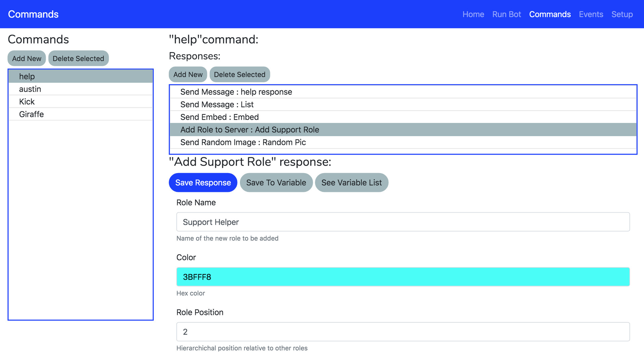This screenshot has width=644, height=363.
Task: Focus the Role Name input field
Action: coord(403,222)
